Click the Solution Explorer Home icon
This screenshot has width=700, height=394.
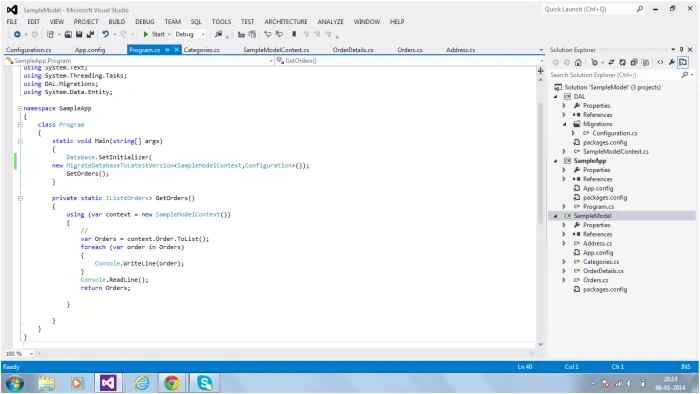[x=579, y=62]
